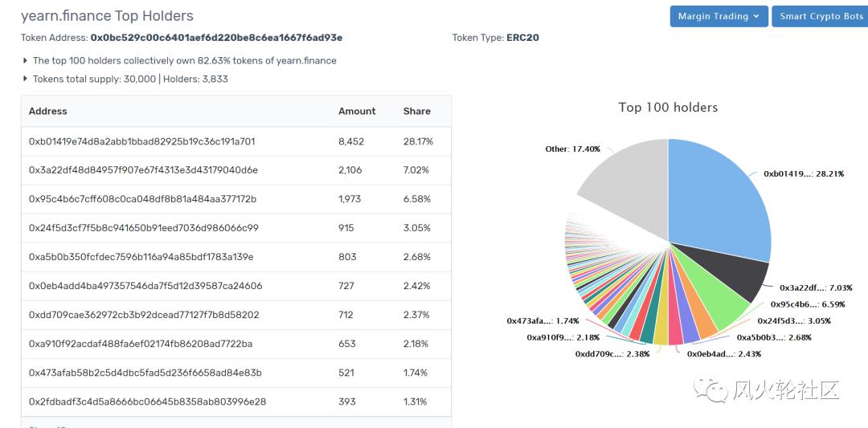Select the address starting with 0x95c4b6c7
The image size is (868, 428).
(x=142, y=199)
